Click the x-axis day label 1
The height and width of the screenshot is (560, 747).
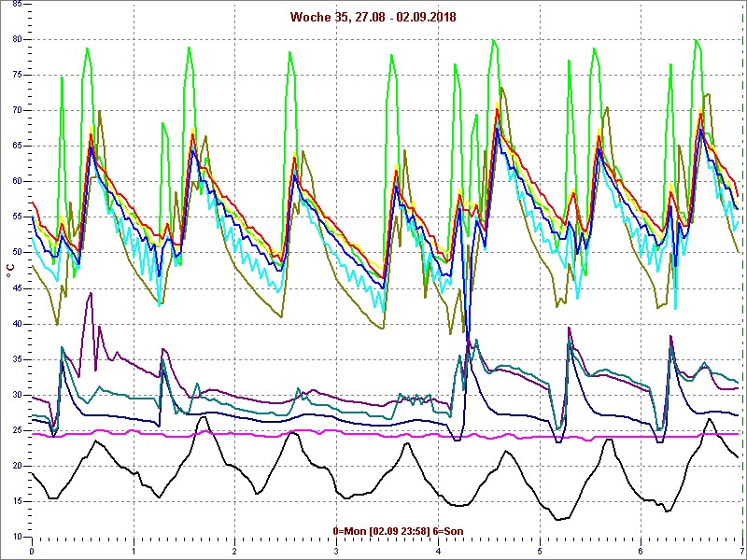coord(134,552)
